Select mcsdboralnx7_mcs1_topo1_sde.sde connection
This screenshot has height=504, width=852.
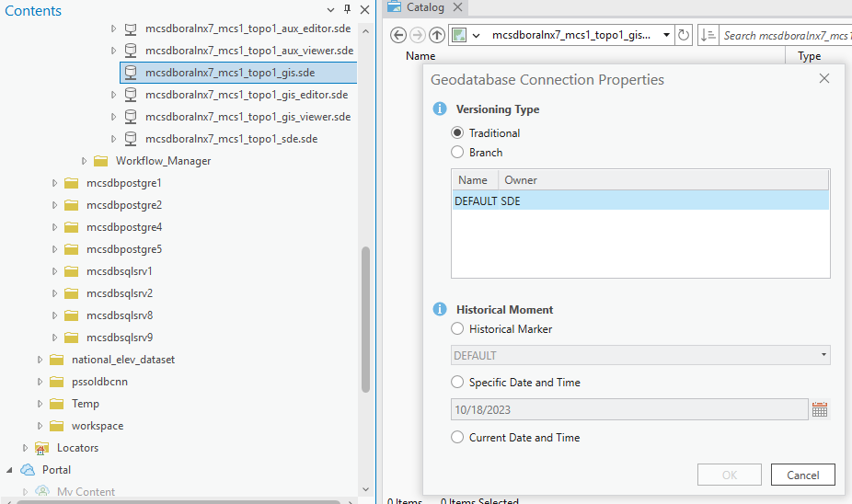coord(232,139)
